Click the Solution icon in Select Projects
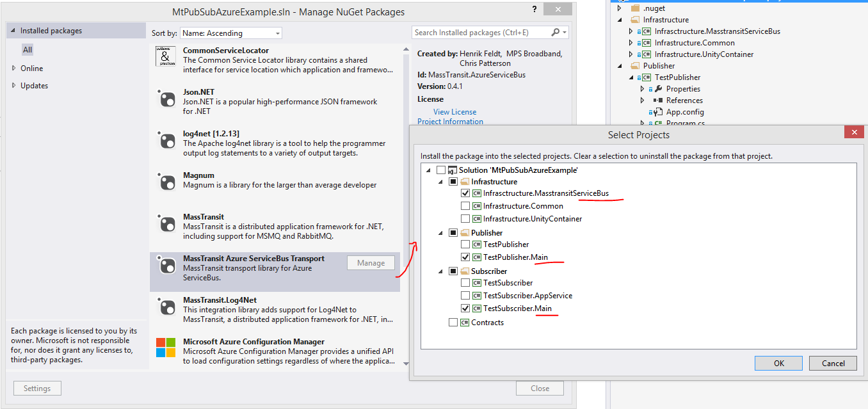Screen dimensions: 868x409 (453, 170)
